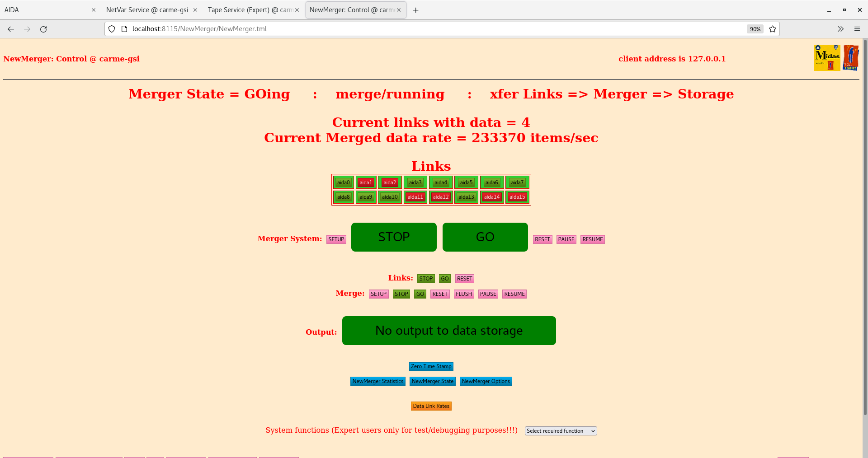Open the Select required function dropdown
This screenshot has height=458, width=868.
coord(560,430)
